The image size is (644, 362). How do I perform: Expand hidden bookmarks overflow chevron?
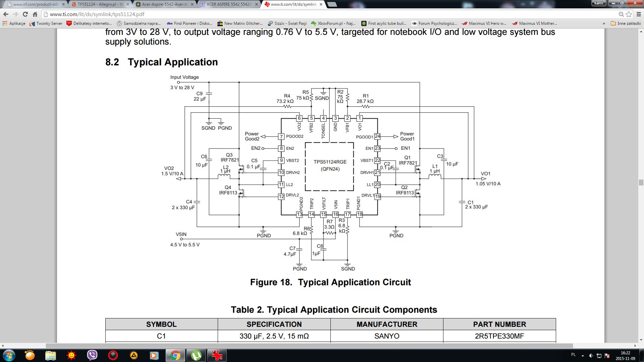tap(604, 23)
